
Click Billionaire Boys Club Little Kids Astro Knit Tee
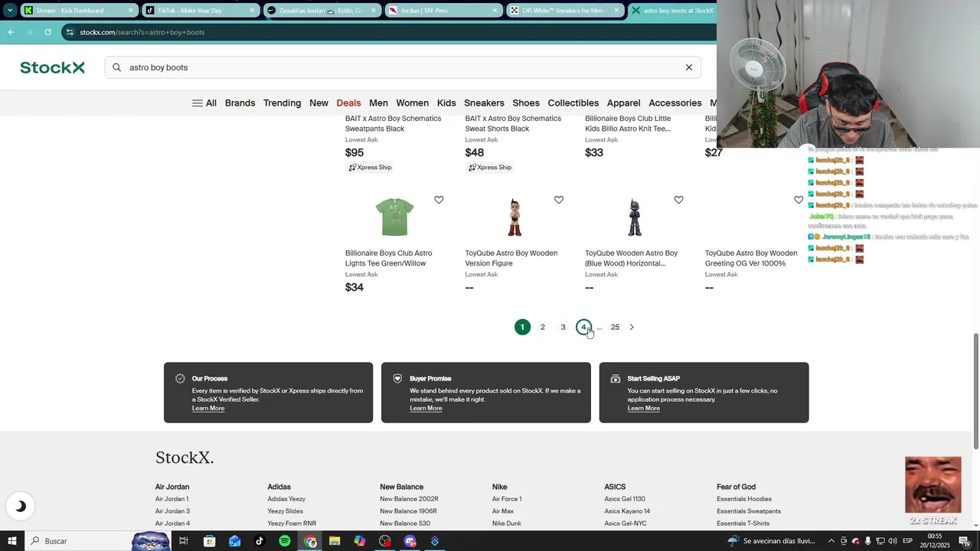628,123
